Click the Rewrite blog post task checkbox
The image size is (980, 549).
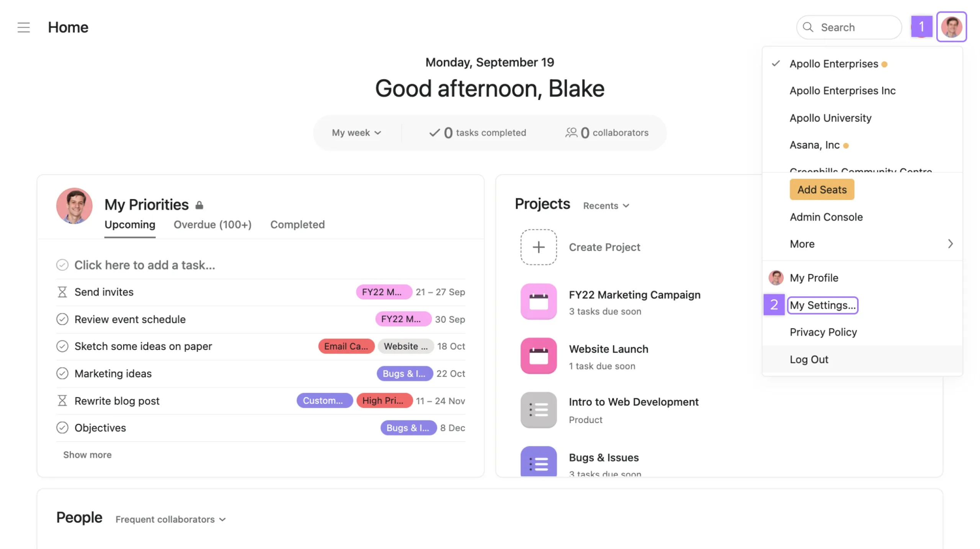[x=62, y=401]
